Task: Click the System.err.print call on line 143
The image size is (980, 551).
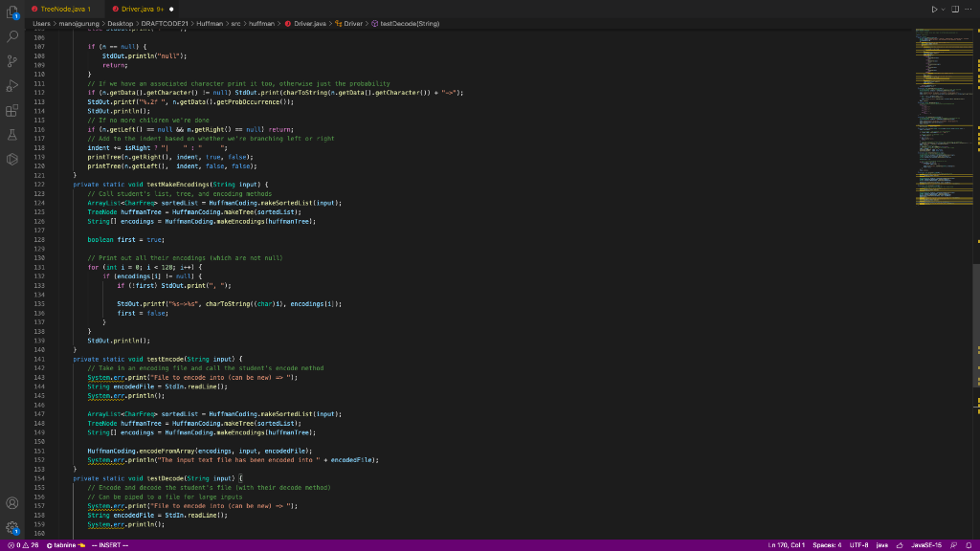Action: [192, 378]
